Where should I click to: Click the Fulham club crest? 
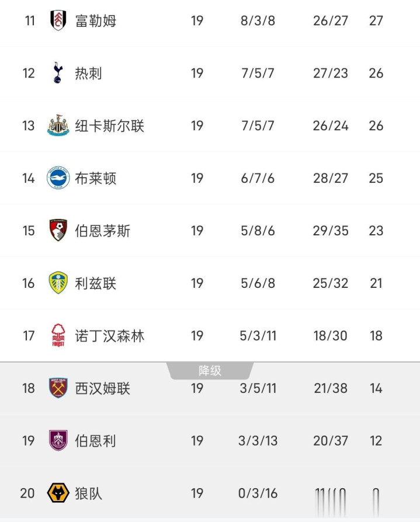click(58, 20)
